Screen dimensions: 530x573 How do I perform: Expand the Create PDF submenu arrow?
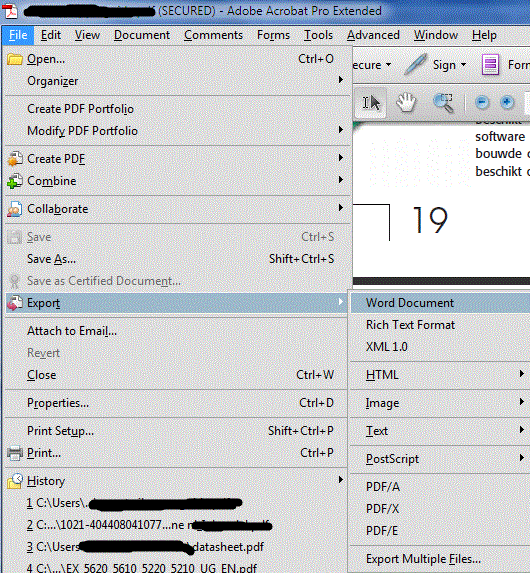(341, 158)
